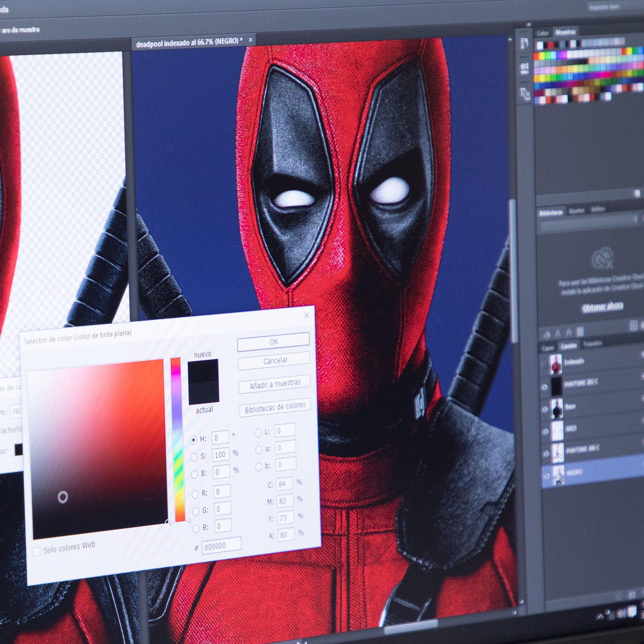The width and height of the screenshot is (644, 644).
Task: Click the bottom icon in collapsed panel dock
Action: coord(525,93)
